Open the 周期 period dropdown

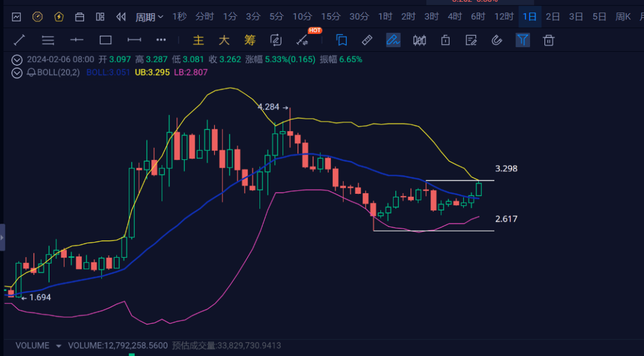150,17
